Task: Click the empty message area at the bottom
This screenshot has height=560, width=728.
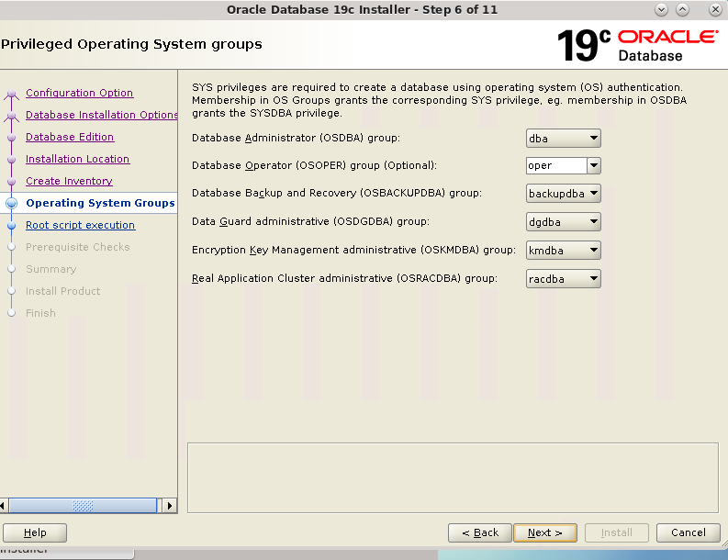Action: tap(454, 477)
